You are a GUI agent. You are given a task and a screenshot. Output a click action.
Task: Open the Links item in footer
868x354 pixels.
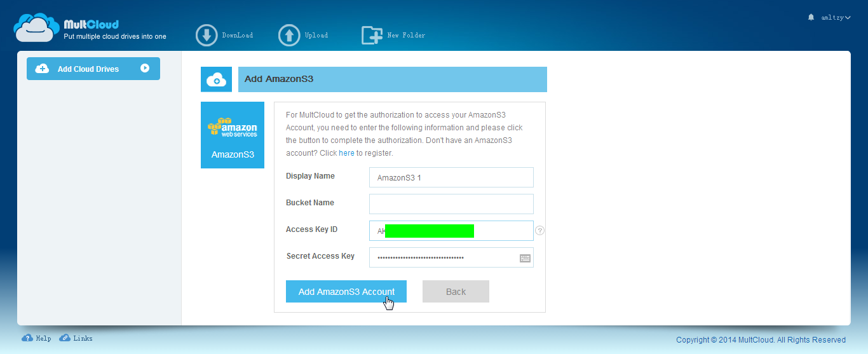tap(76, 338)
